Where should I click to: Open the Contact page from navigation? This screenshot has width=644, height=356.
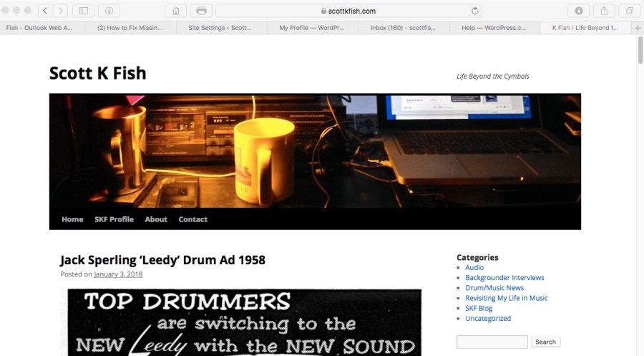192,219
